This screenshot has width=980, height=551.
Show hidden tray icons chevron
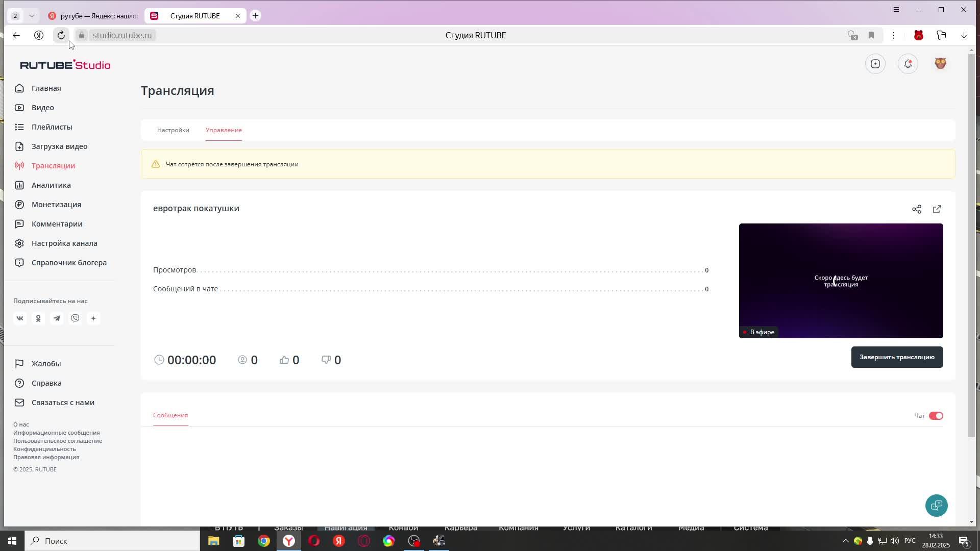click(845, 541)
